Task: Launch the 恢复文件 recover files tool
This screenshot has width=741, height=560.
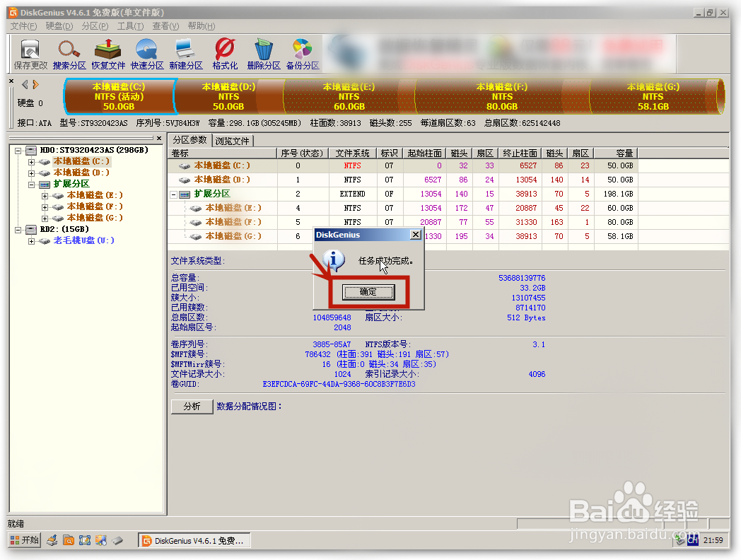Action: pyautogui.click(x=108, y=55)
